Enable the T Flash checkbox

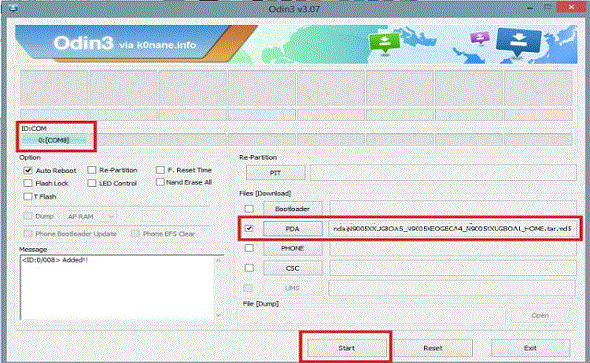(x=28, y=196)
